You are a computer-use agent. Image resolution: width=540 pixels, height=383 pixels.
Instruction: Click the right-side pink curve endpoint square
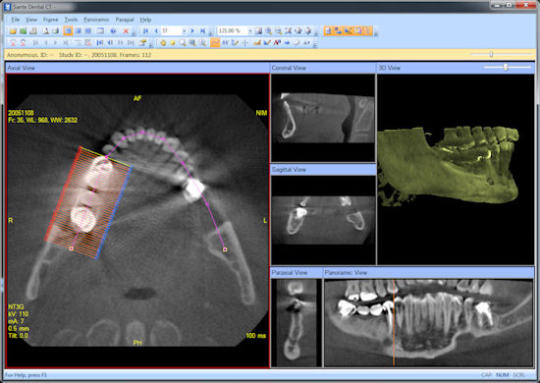pyautogui.click(x=225, y=249)
